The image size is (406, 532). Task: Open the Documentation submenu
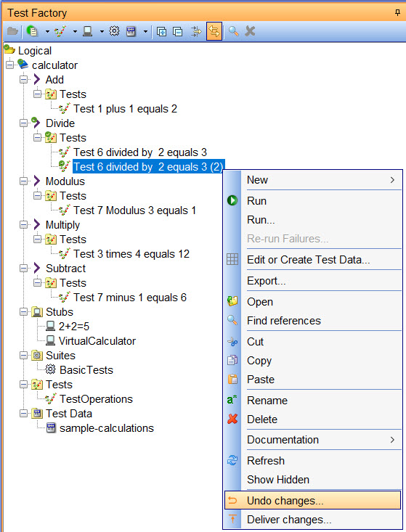(312, 440)
